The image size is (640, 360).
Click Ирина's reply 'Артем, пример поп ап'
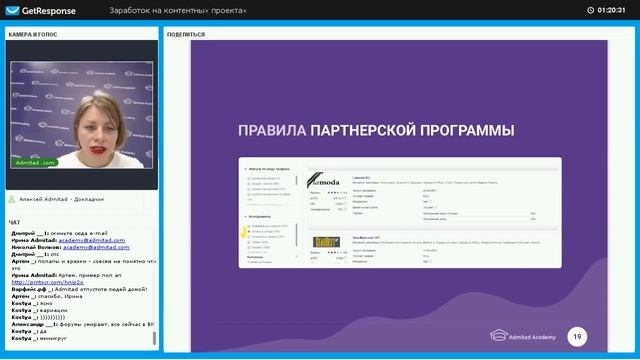66,275
